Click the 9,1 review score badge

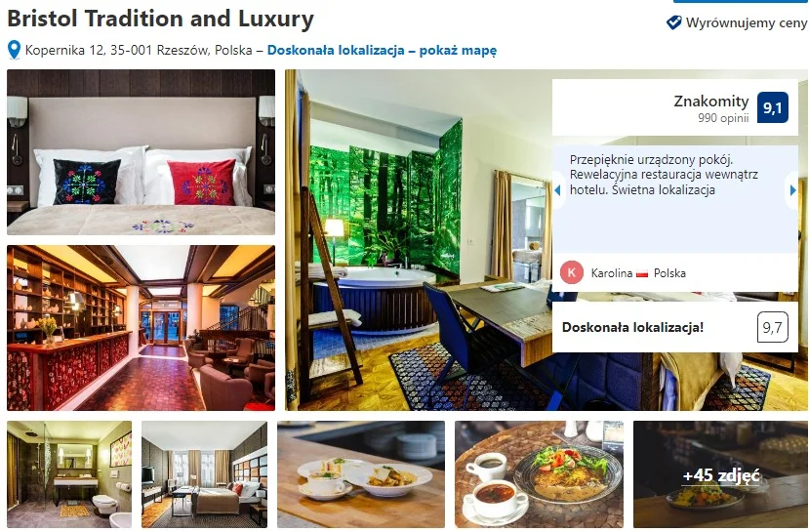pyautogui.click(x=772, y=107)
